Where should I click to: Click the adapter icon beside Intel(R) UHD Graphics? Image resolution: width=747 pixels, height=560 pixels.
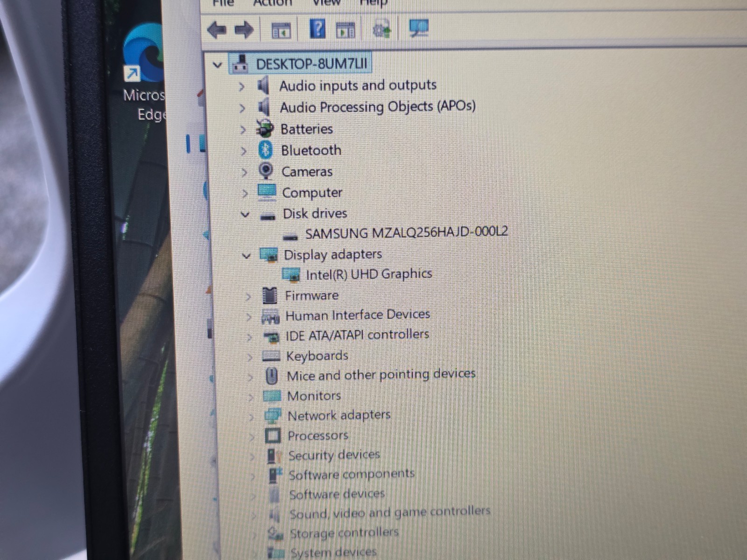(291, 275)
